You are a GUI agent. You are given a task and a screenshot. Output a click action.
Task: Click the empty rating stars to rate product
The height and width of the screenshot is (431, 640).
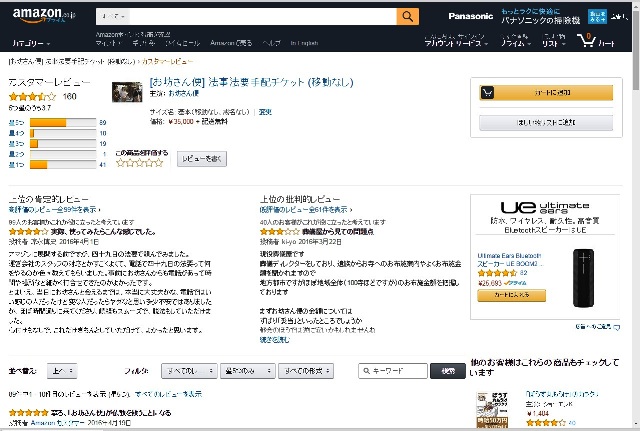tap(139, 163)
